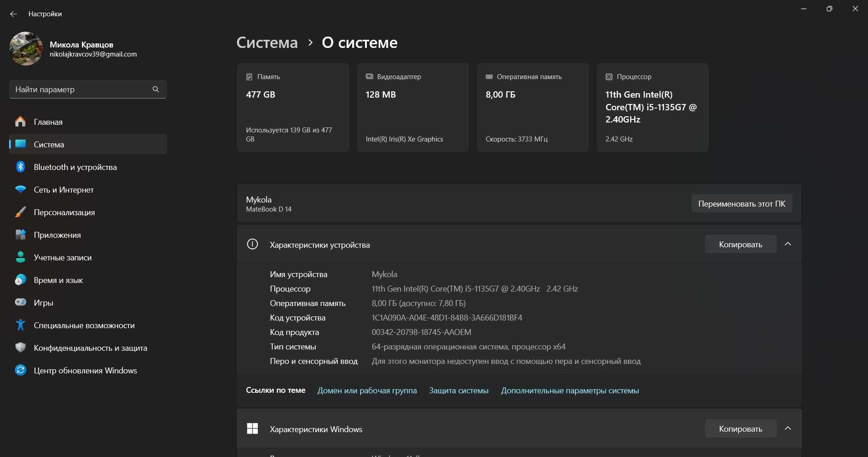This screenshot has height=457, width=868.
Task: Click the Скорость: 3733 МГц text
Action: (x=517, y=139)
